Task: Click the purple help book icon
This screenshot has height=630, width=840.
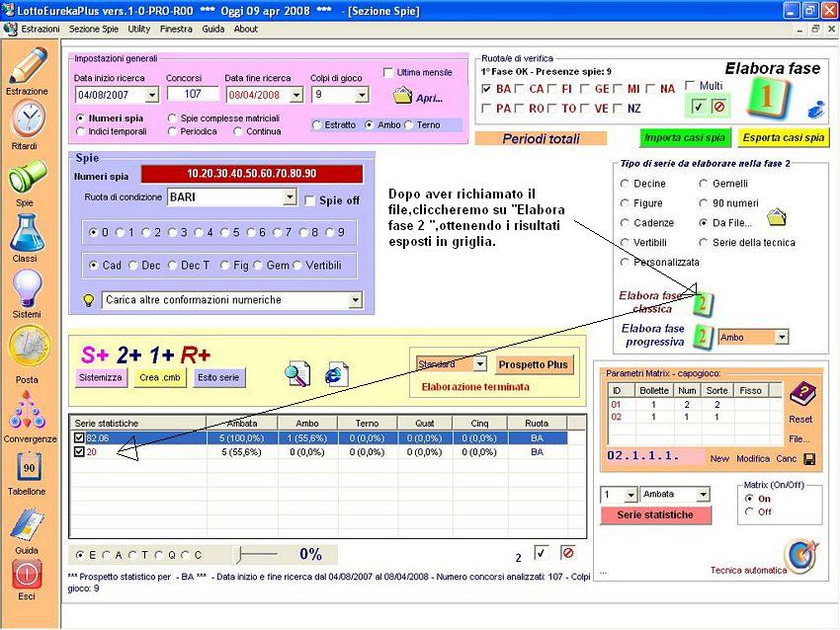Action: pos(802,394)
